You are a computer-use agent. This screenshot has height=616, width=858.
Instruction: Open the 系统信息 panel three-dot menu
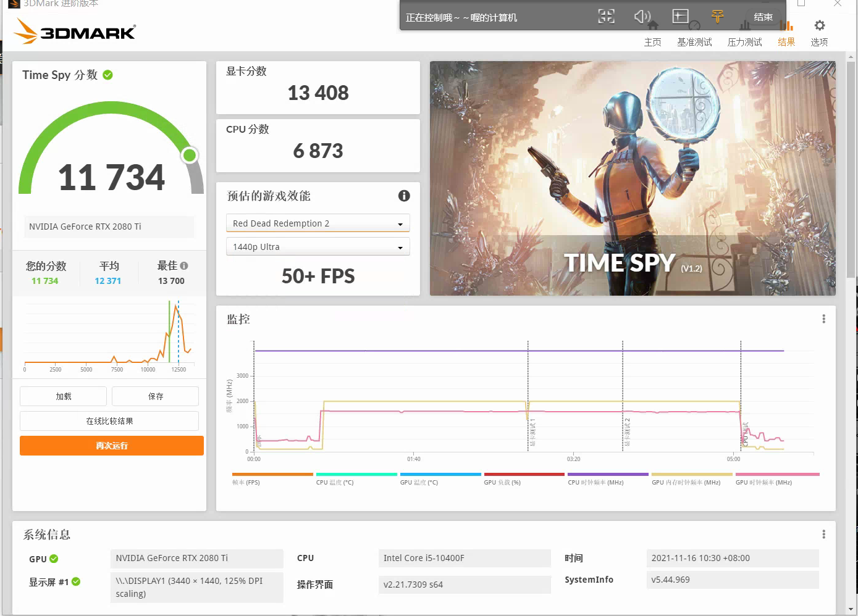[823, 535]
